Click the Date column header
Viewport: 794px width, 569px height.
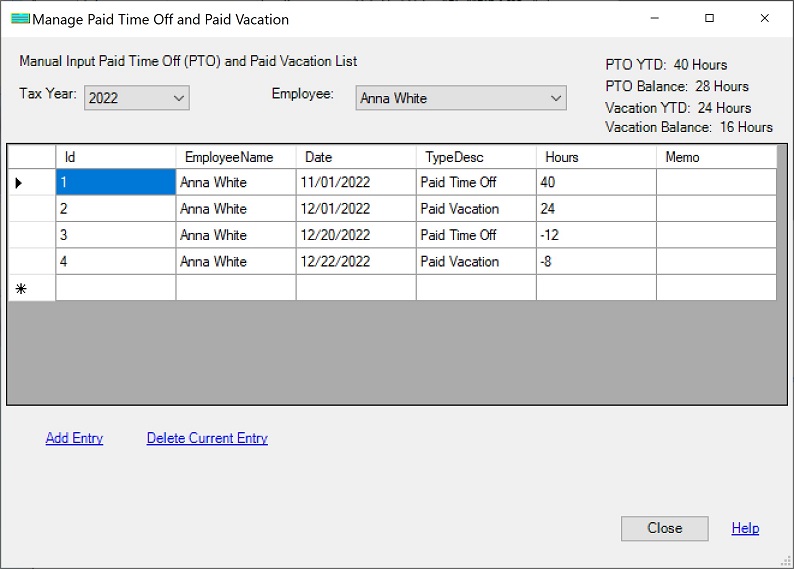(x=355, y=157)
